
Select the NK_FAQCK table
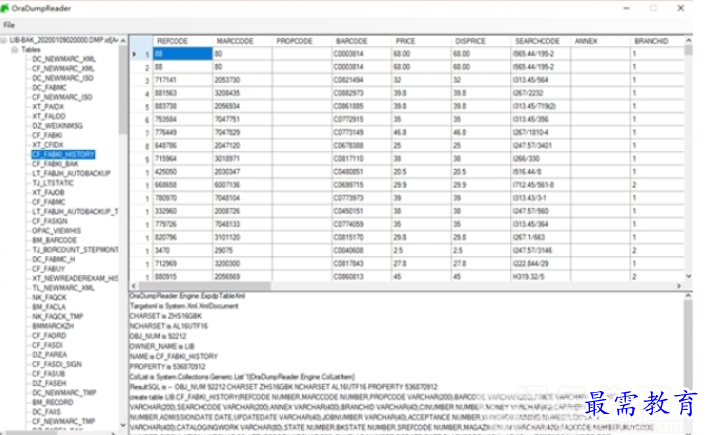point(49,297)
